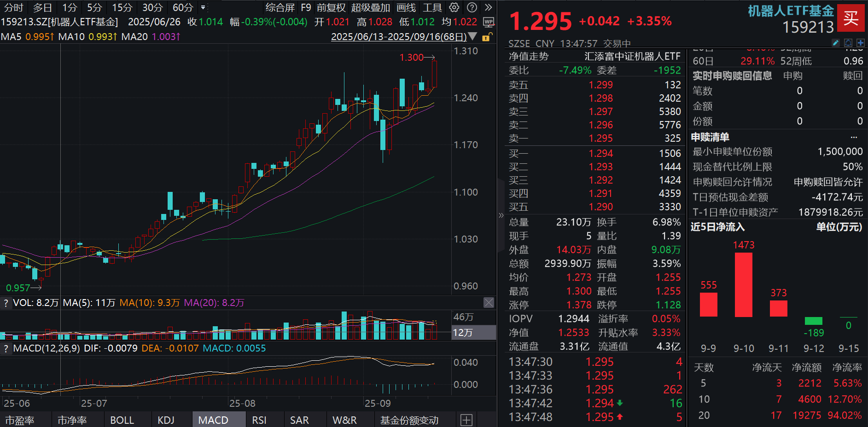Viewport: 868px width, 427px height.
Task: Click the WP monitor icon beside average price
Action: (x=489, y=22)
